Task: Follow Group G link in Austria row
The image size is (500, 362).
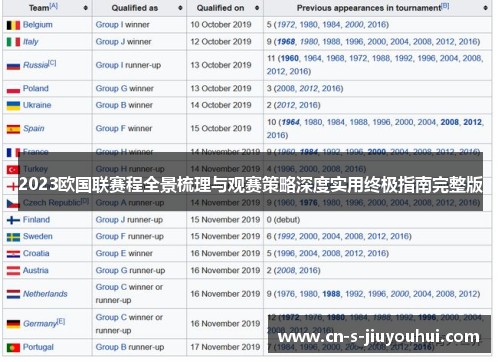Action: pos(111,270)
